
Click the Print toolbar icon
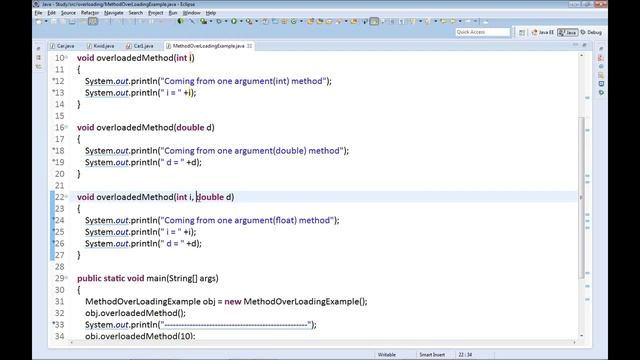(x=72, y=21)
